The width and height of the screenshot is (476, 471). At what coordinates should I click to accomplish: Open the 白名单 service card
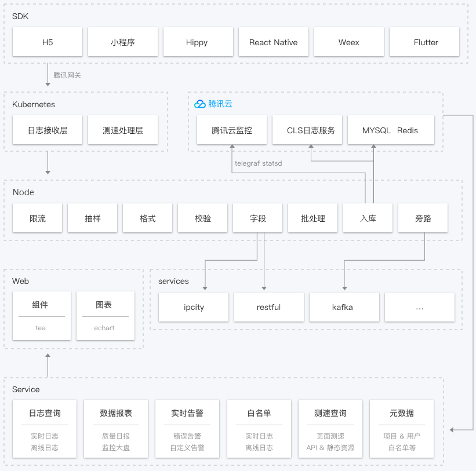point(259,429)
